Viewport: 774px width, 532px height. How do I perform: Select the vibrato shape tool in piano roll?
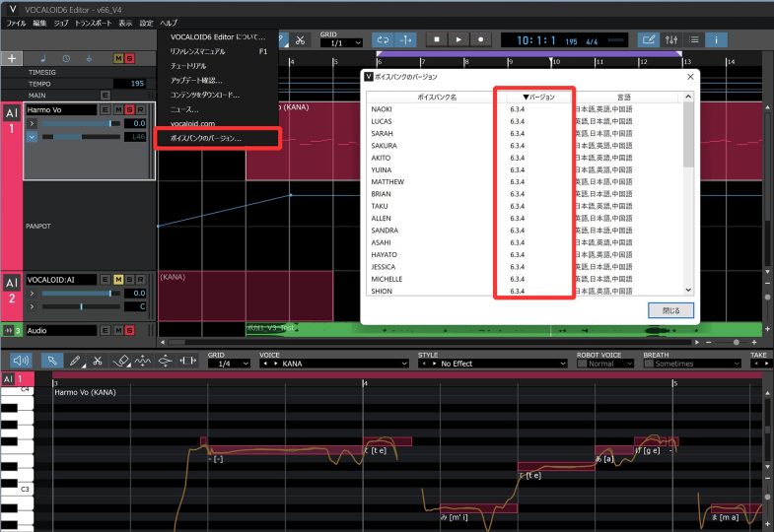[165, 361]
